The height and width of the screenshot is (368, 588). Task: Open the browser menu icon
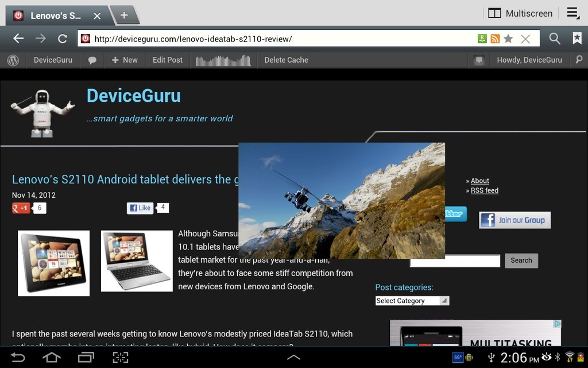click(x=573, y=13)
